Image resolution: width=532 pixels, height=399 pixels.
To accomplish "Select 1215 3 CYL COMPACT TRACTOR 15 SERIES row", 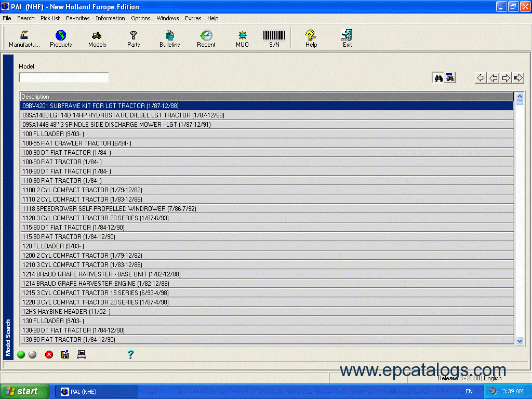I will (x=267, y=293).
